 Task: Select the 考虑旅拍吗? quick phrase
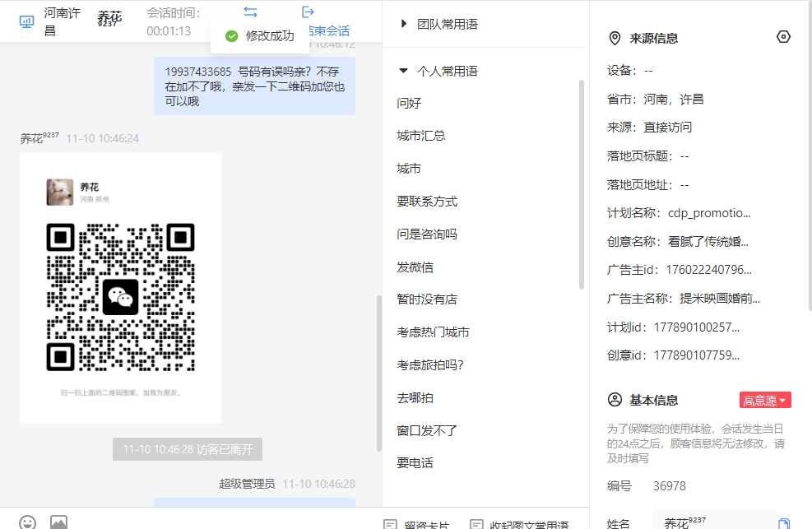(x=430, y=365)
